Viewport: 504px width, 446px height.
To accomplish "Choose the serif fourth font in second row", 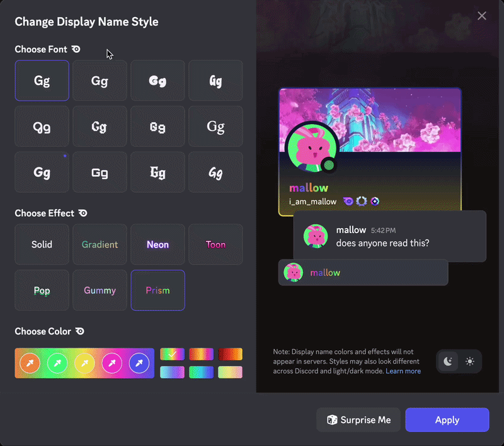I will [x=215, y=126].
